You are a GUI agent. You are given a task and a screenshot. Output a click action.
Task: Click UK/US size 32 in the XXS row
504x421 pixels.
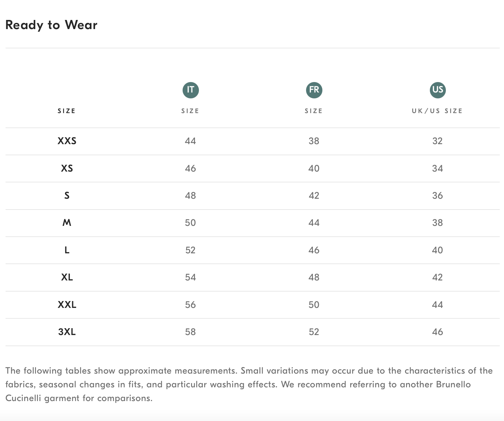point(437,141)
